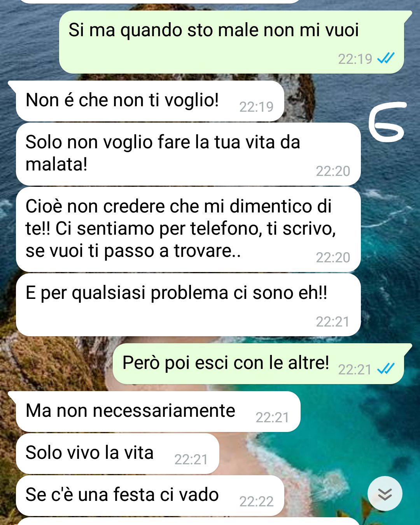Tap read-receipt ticks on 'Si ma quando sto male' message

[386, 58]
